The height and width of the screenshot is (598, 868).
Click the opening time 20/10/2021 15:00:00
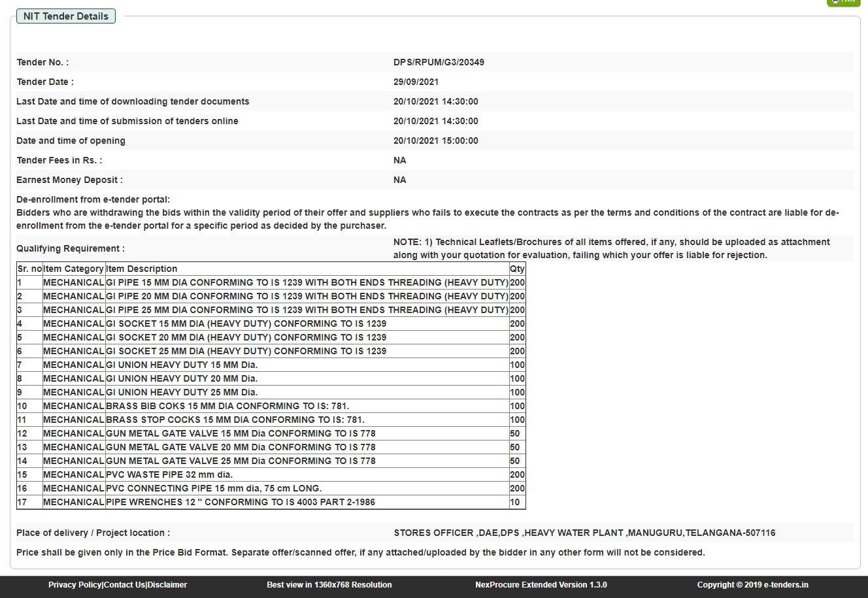436,141
